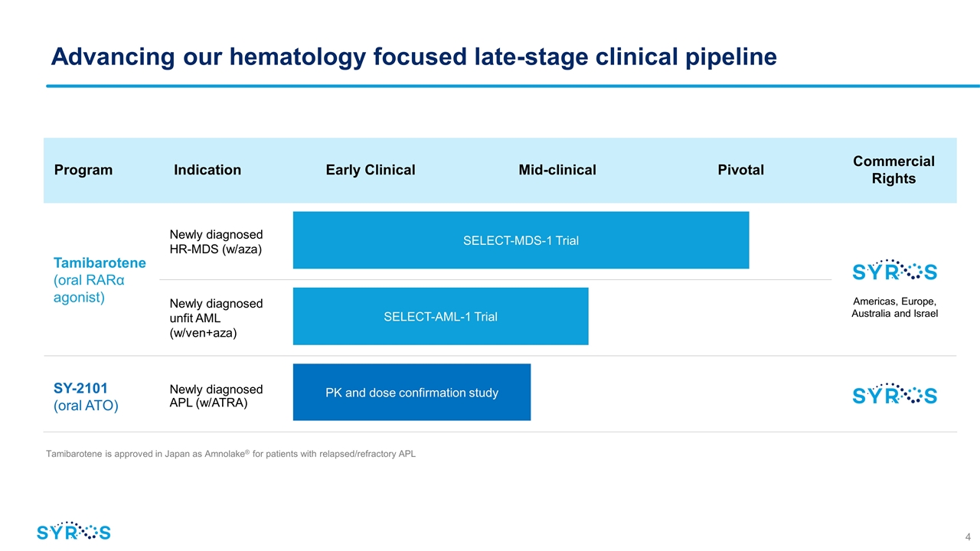Select the SELECT-AML-1 Trial bar
The image size is (980, 551).
440,316
